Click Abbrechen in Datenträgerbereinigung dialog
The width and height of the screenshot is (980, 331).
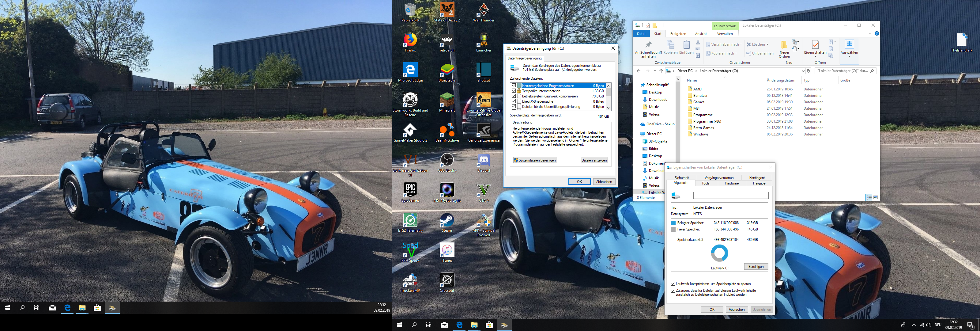click(x=604, y=182)
